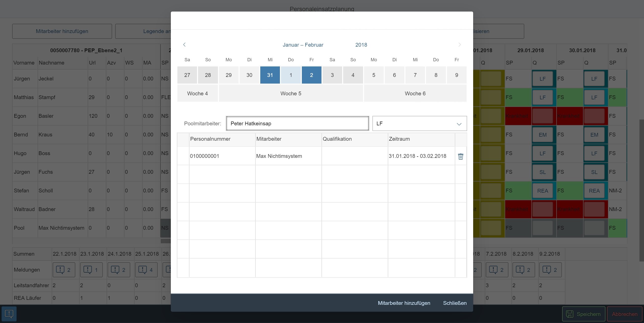Open the LF qualification dropdown
The image size is (644, 323).
459,124
